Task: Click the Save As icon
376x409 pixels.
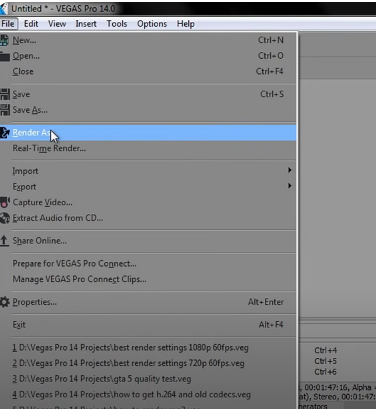Action: (x=5, y=110)
